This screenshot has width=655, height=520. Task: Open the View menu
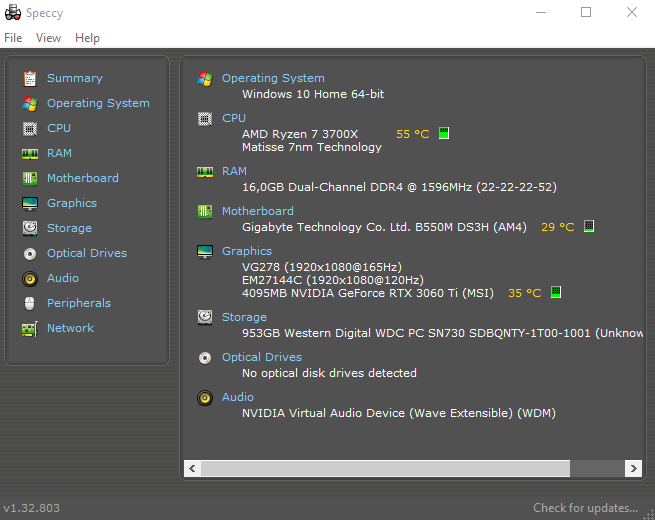48,38
